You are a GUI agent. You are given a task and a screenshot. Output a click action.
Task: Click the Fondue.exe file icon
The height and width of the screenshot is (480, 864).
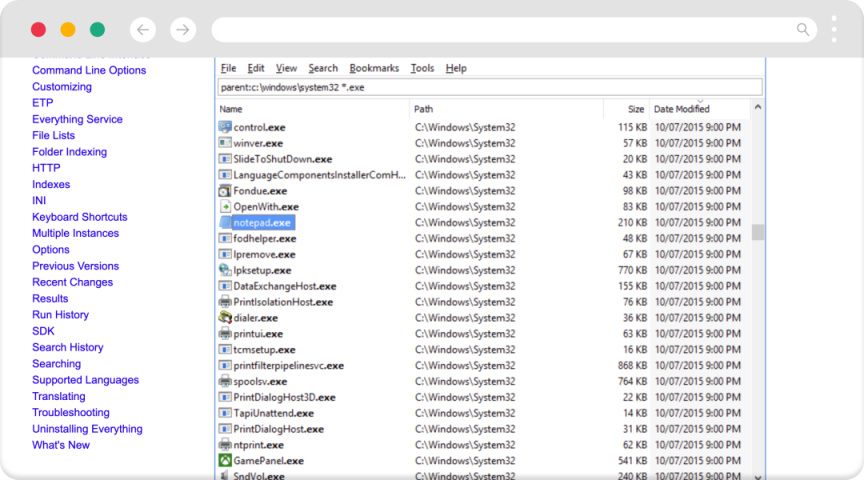click(x=225, y=191)
